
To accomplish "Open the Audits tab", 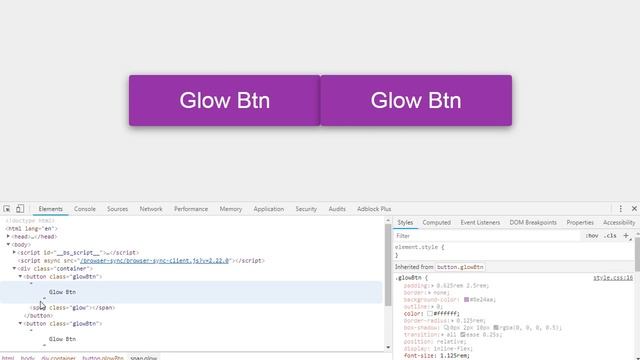I will click(x=337, y=209).
